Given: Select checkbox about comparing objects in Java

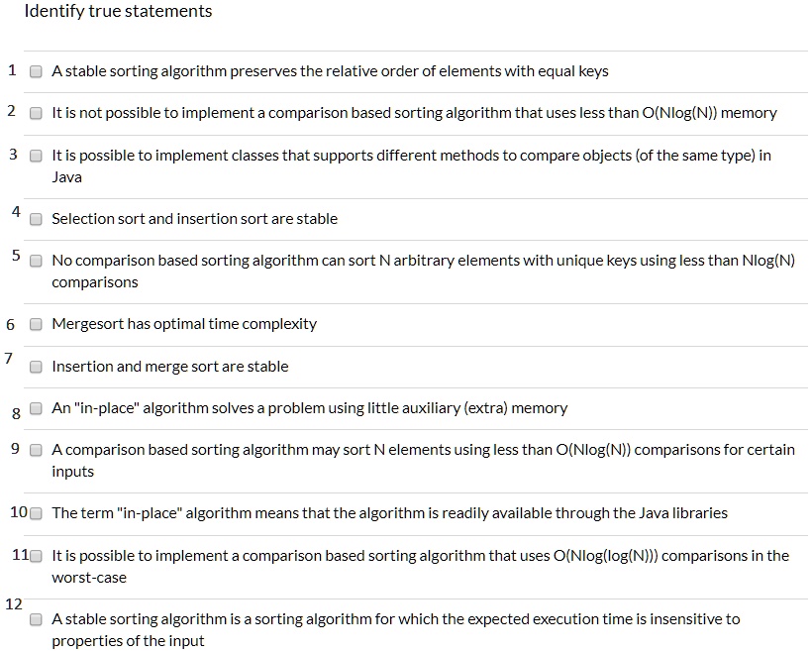Looking at the screenshot, I should pos(36,156).
